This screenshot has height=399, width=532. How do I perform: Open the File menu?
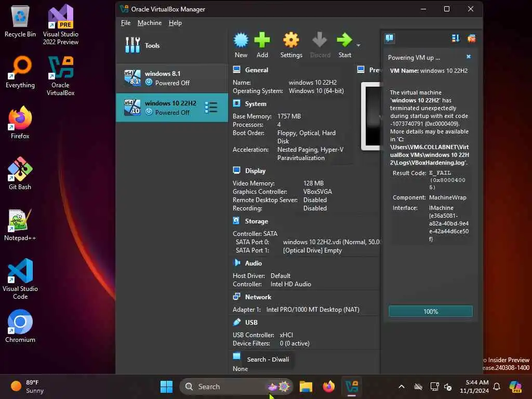[x=126, y=23]
